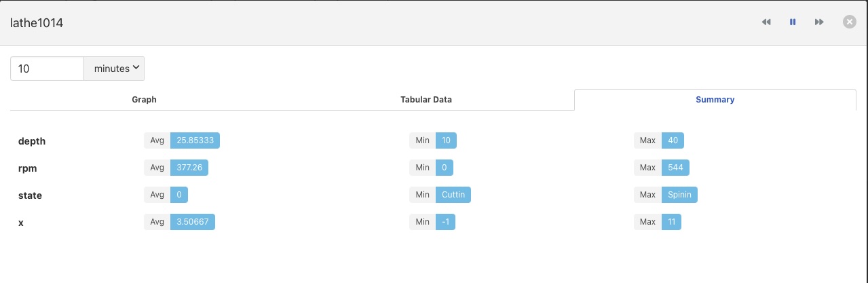Click the x Avg value 3.50667

pos(193,222)
